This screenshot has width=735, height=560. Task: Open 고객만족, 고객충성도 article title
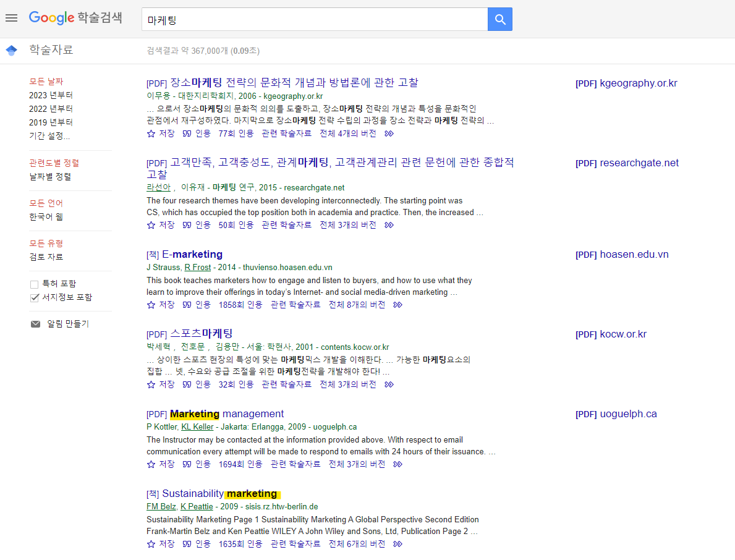click(x=330, y=168)
